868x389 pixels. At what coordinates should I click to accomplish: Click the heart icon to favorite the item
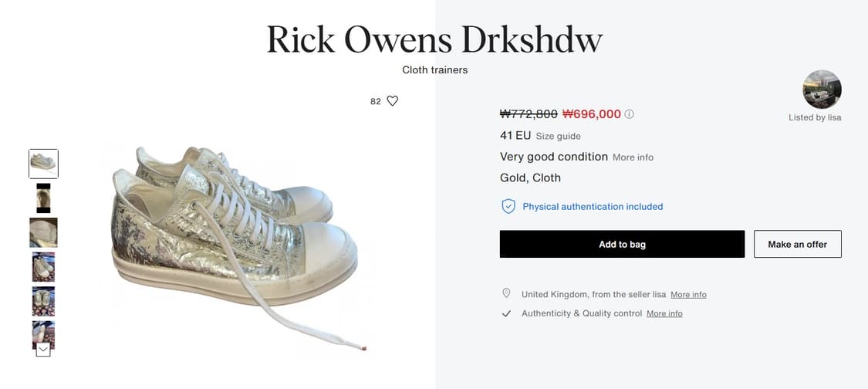coord(392,101)
